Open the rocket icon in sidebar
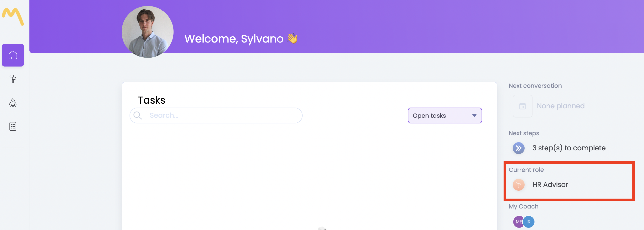The width and height of the screenshot is (644, 230). click(13, 102)
